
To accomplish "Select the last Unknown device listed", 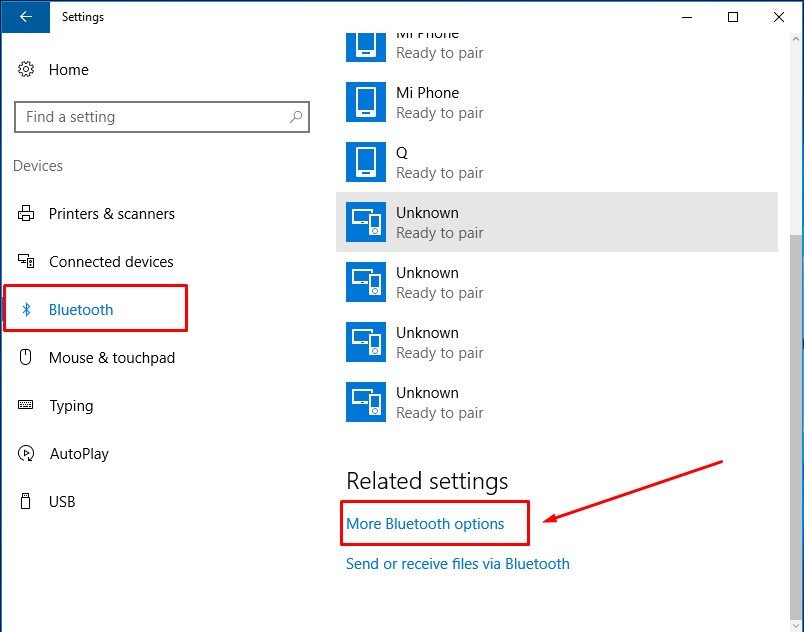I will point(427,402).
